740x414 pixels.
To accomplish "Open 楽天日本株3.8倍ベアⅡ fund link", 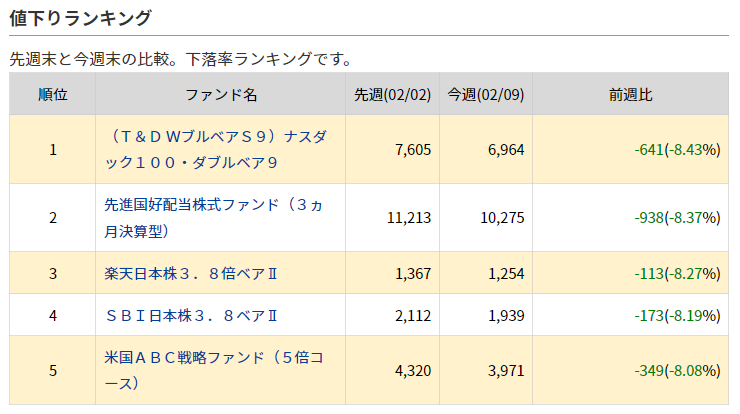I will pyautogui.click(x=191, y=273).
